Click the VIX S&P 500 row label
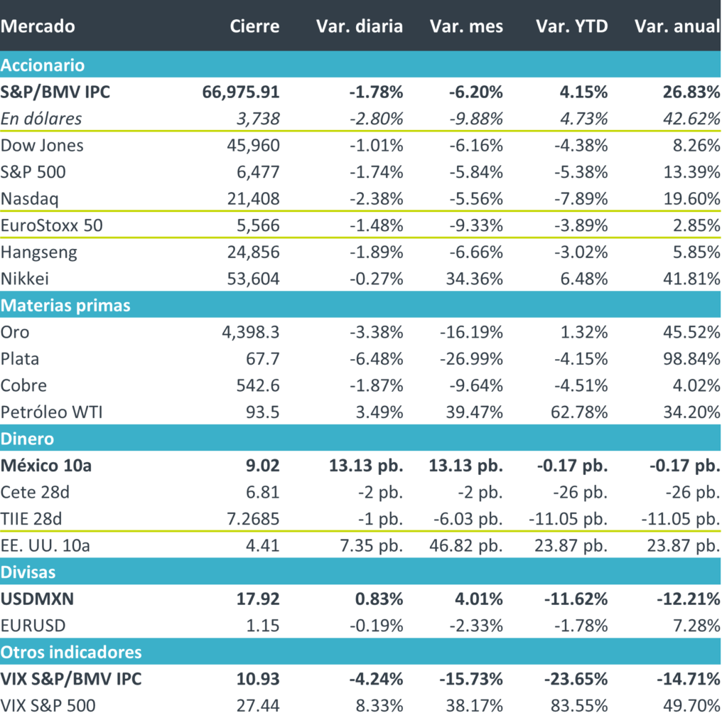The width and height of the screenshot is (722, 728). point(48,706)
